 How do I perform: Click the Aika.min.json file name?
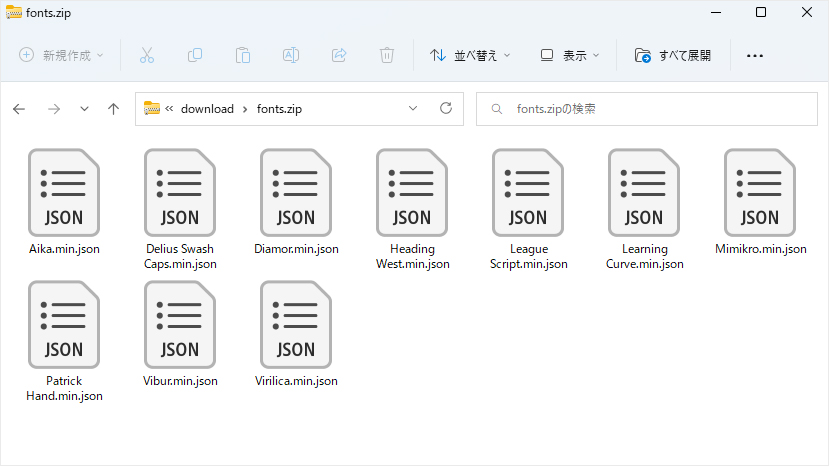point(64,249)
